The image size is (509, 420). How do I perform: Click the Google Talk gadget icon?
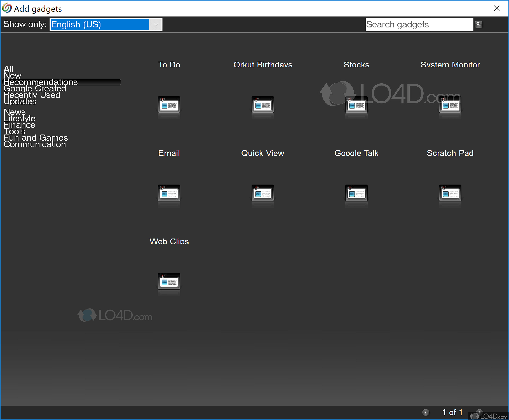pyautogui.click(x=356, y=193)
